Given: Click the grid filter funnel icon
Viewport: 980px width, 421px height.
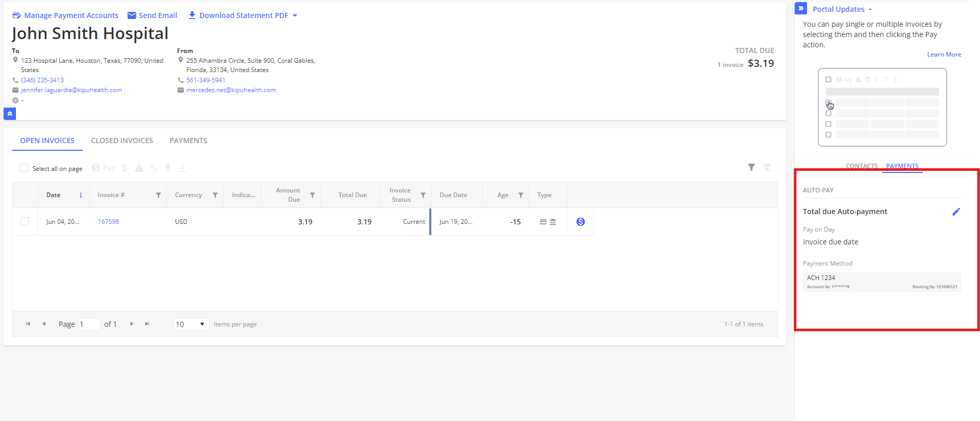Looking at the screenshot, I should pos(751,167).
